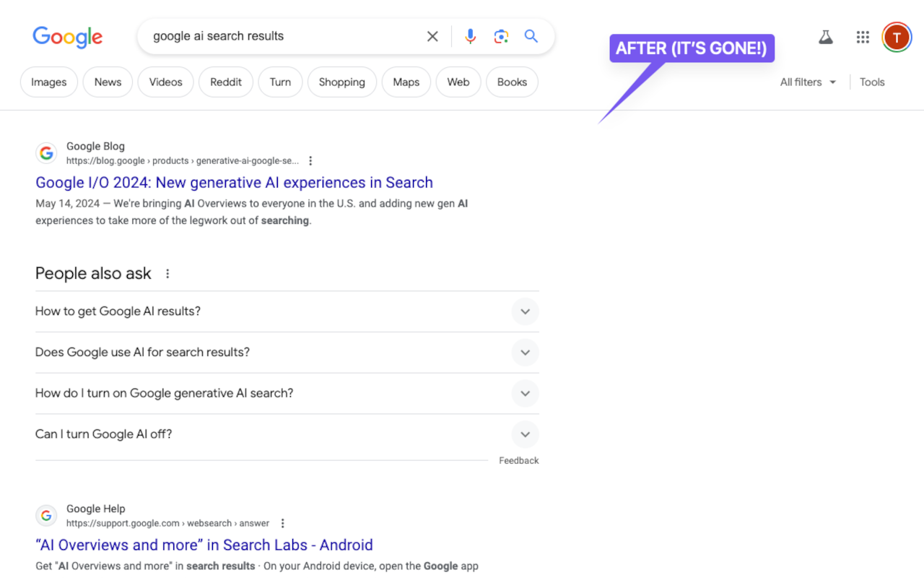This screenshot has height=578, width=924.
Task: Click the 'People also ask' heading
Action: (x=93, y=274)
